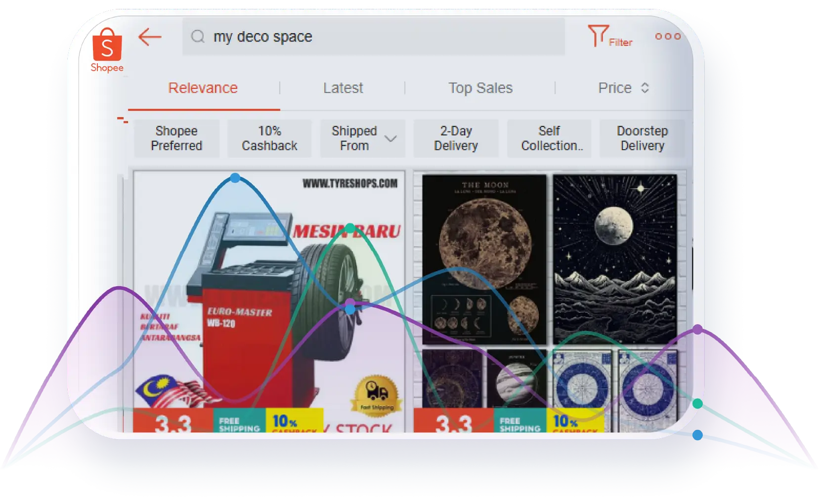Toggle the Shopee Preferred filter
The width and height of the screenshot is (820, 504).
(176, 138)
